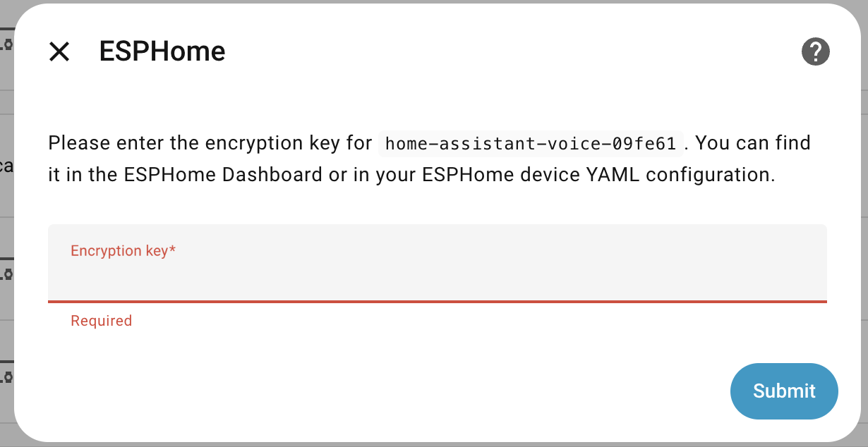Click the home-assistant-voice-09fe61 device name
868x447 pixels.
tap(531, 144)
